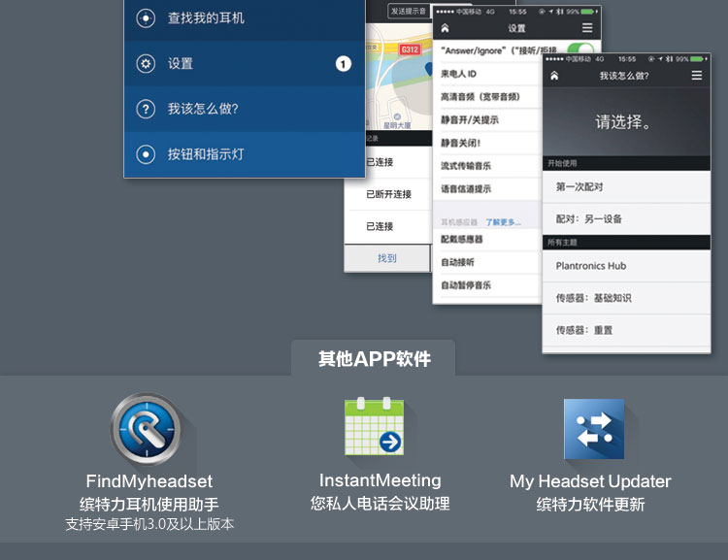Toggle the Answer/Ignore switch

click(579, 49)
